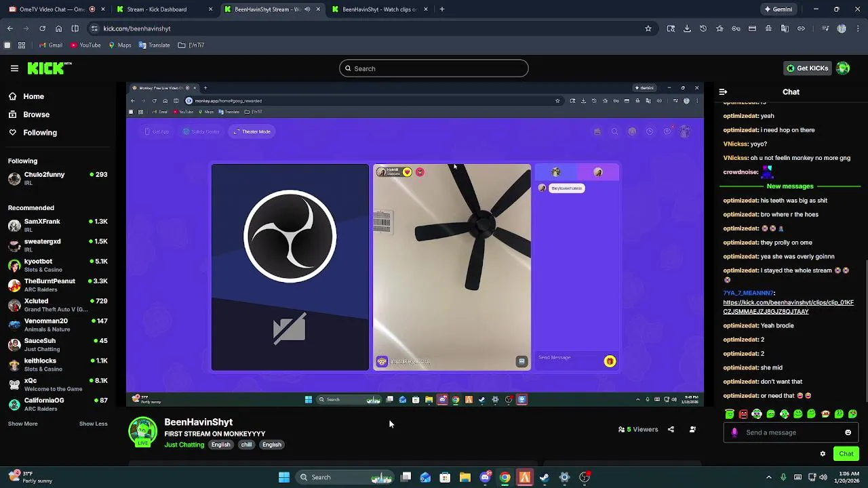Open the Chrome apps grid in bookmarks bar

tap(22, 45)
